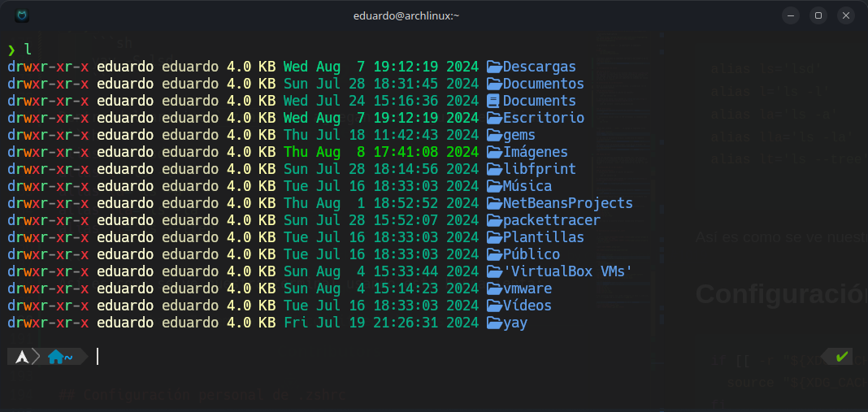Click the folder icon beside 'VirtualBox VMs'
Viewport: 868px width, 412px height.
point(493,271)
